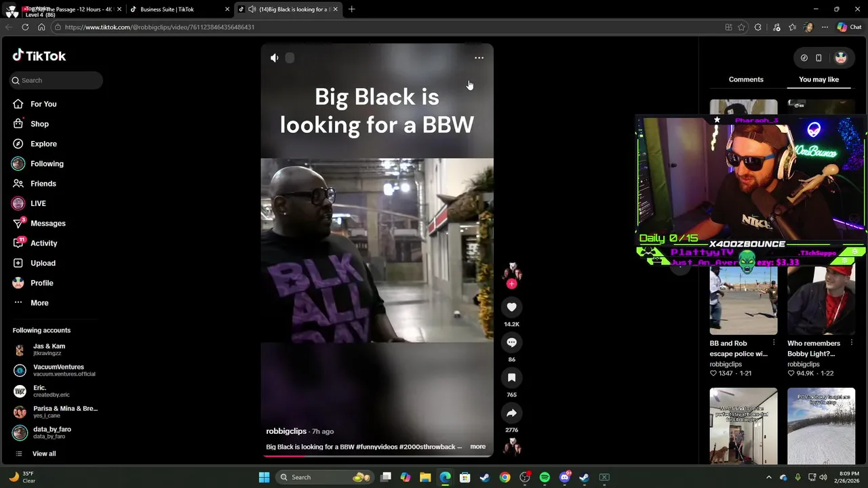Switch to the Comments tab
The width and height of the screenshot is (868, 488).
click(x=746, y=79)
